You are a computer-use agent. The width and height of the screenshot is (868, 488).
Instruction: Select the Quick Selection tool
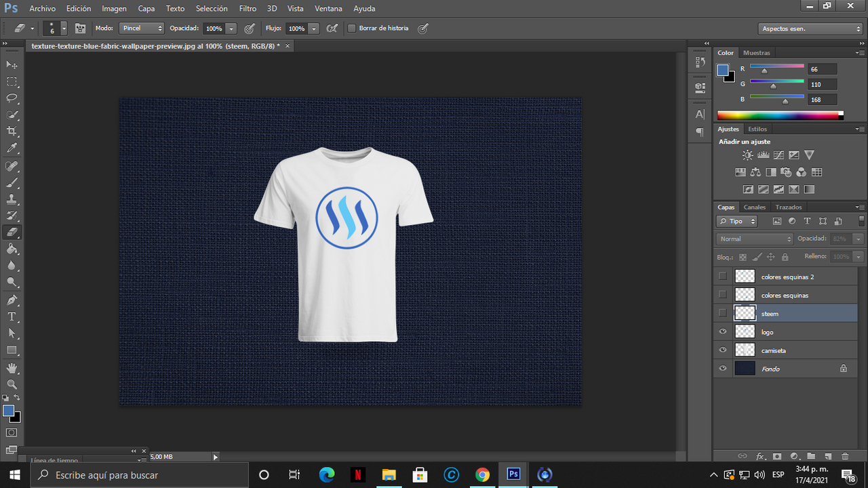point(12,115)
